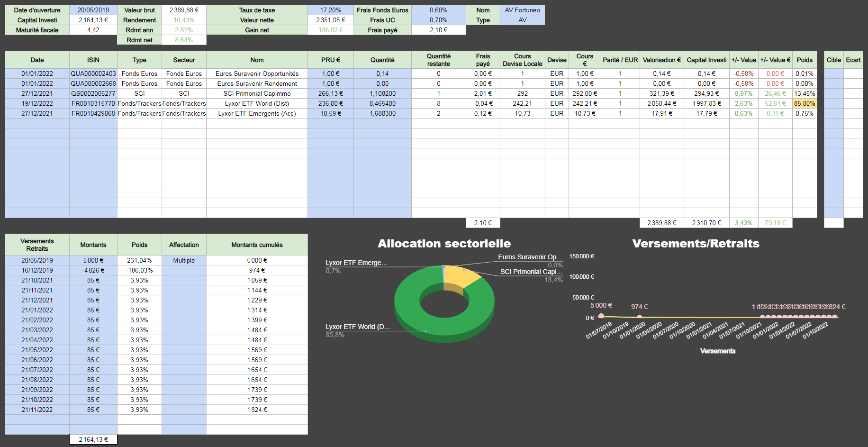Select the PRU € column header
868x447 pixels.
pyautogui.click(x=331, y=60)
